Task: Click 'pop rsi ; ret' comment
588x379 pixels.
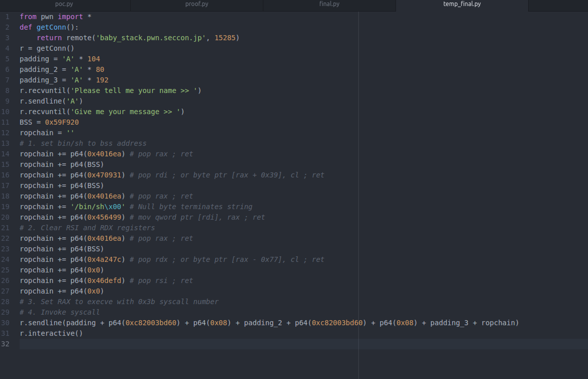Action: (165, 281)
